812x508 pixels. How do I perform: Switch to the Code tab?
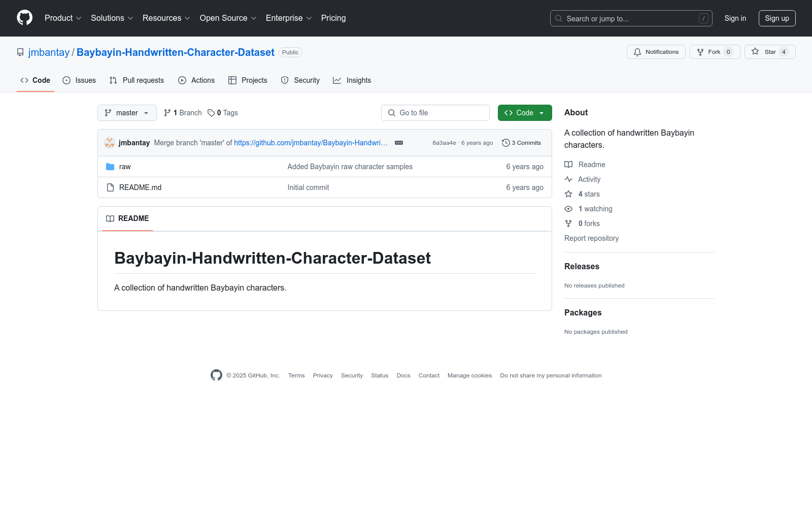(x=36, y=80)
